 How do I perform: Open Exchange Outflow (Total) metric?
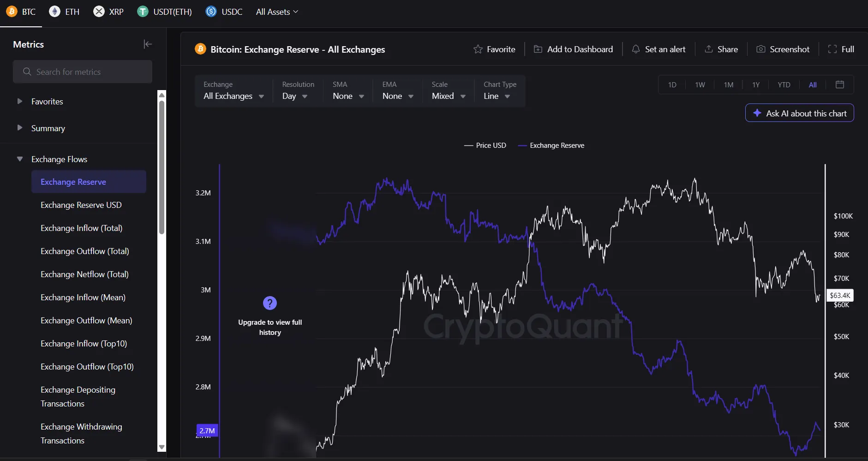[85, 251]
